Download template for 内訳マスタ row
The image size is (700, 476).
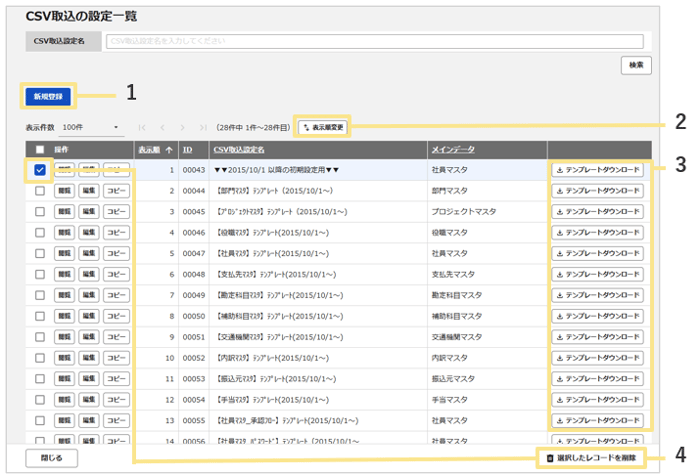tap(597, 358)
